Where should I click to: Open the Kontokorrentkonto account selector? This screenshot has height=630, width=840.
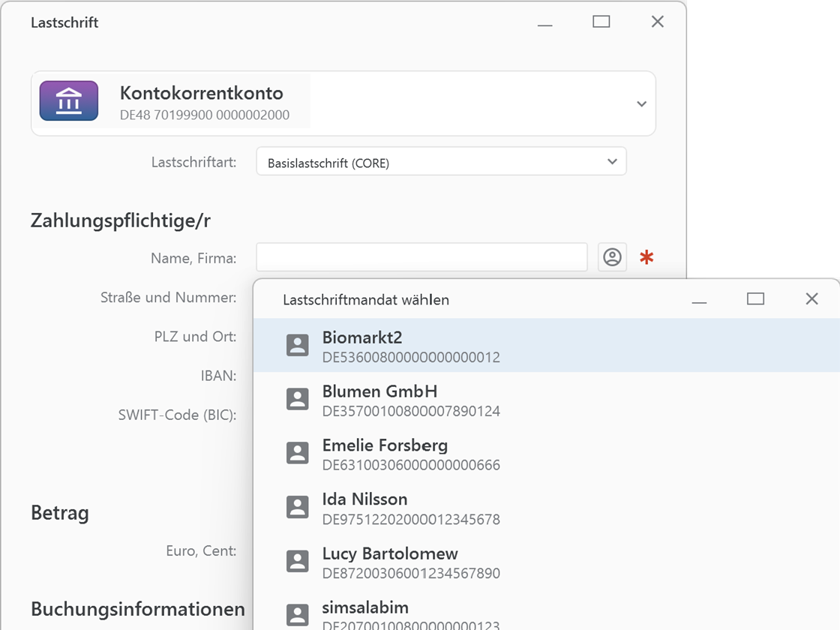[641, 103]
